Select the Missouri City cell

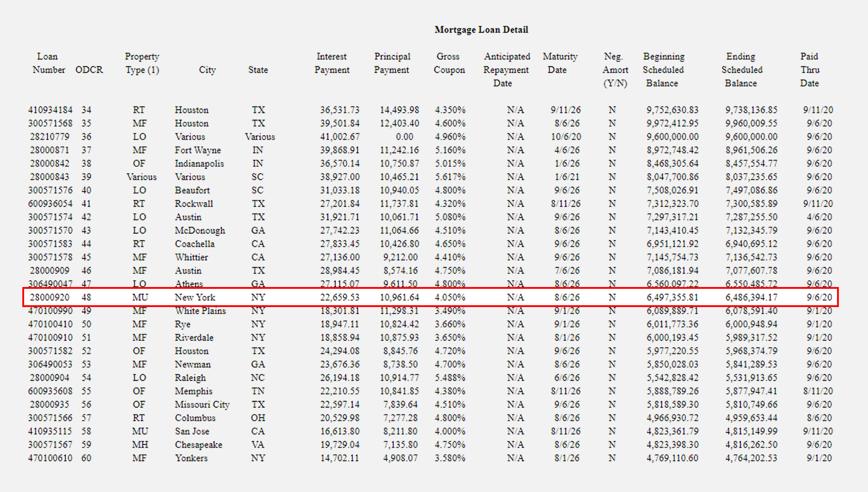pos(202,405)
